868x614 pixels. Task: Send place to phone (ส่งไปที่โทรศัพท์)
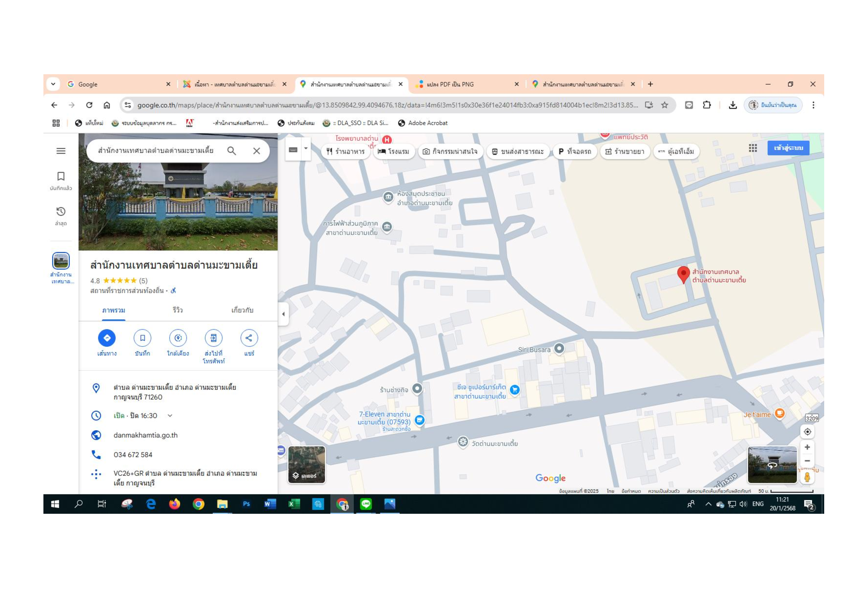(214, 347)
